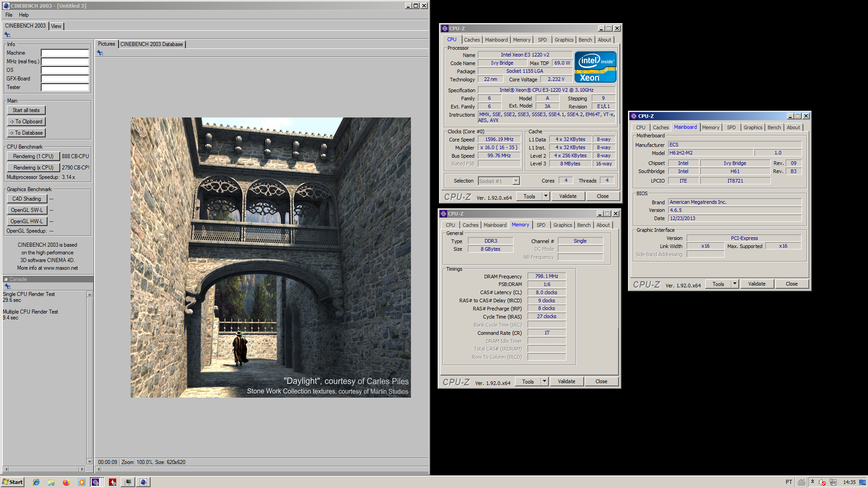Screen dimensions: 868x488
Task: Click the muted speaker tray icon
Action: tap(822, 482)
